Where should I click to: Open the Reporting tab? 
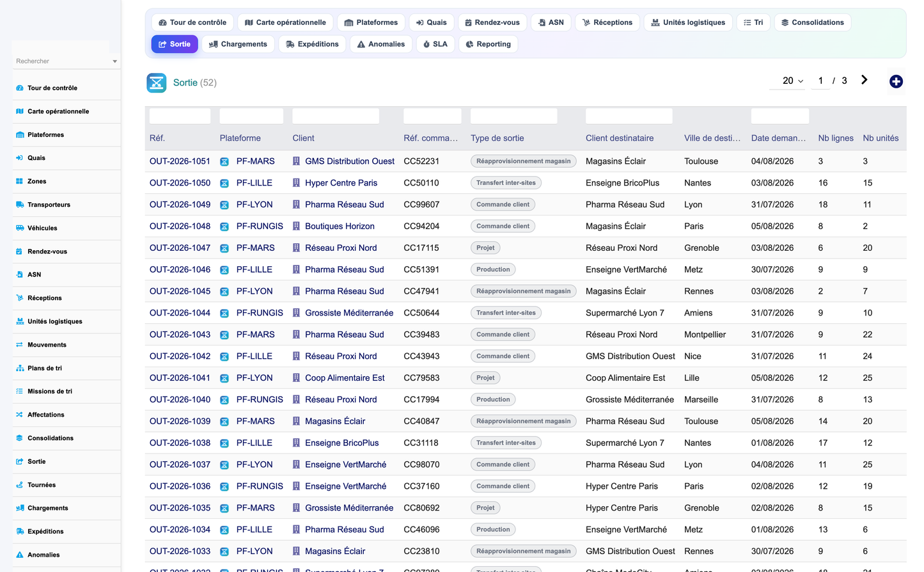[x=489, y=44]
